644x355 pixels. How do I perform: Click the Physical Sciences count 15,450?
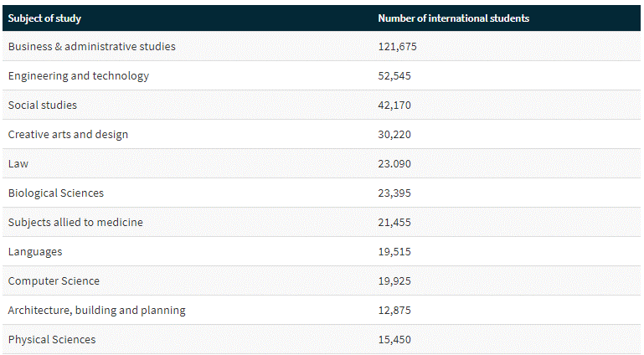(x=394, y=340)
